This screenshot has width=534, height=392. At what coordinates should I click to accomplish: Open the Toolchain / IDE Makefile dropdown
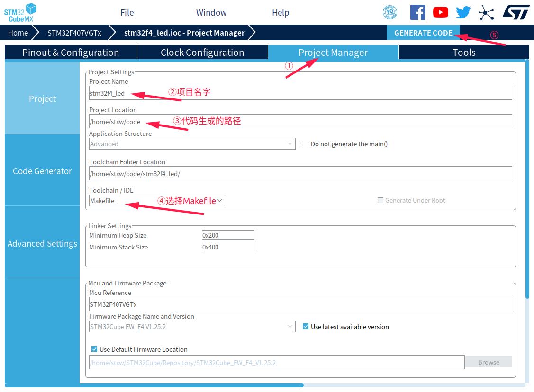point(157,201)
